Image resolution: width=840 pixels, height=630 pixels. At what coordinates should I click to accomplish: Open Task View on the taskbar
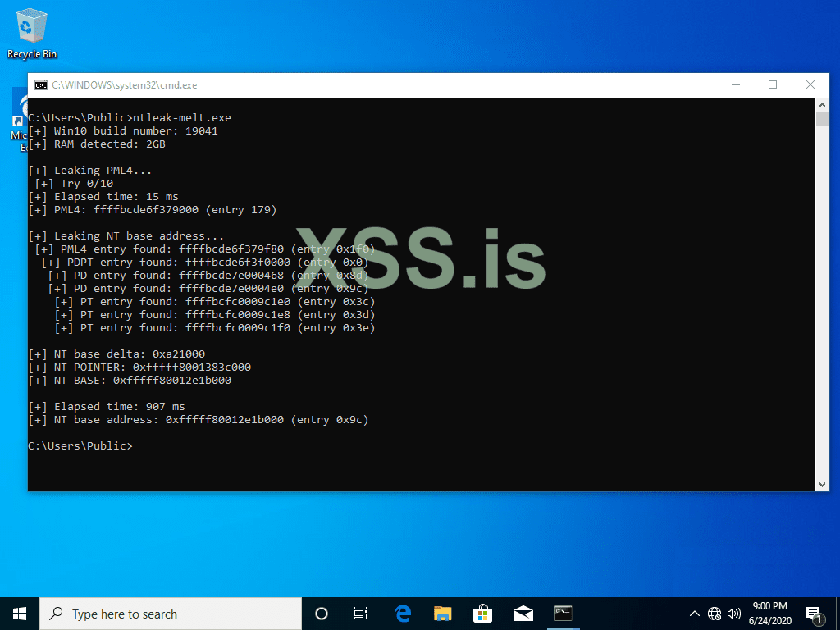point(361,614)
